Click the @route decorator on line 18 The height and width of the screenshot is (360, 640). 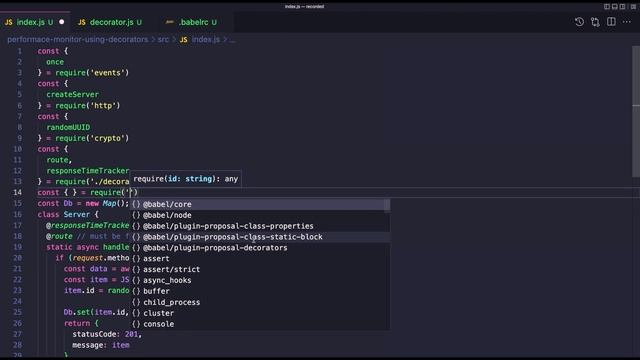(x=59, y=236)
